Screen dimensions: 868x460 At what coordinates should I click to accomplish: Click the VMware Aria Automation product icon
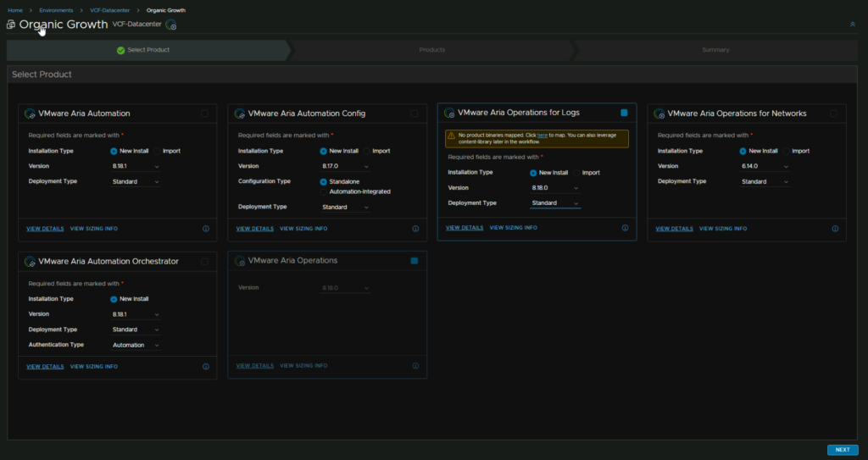pos(30,114)
